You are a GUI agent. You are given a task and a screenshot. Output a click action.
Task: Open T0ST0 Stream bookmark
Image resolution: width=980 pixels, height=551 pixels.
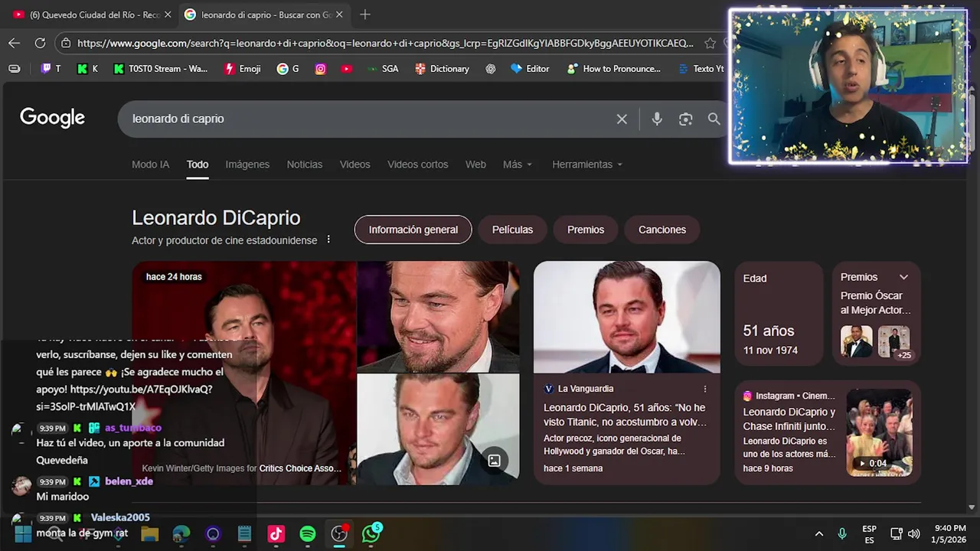click(161, 68)
